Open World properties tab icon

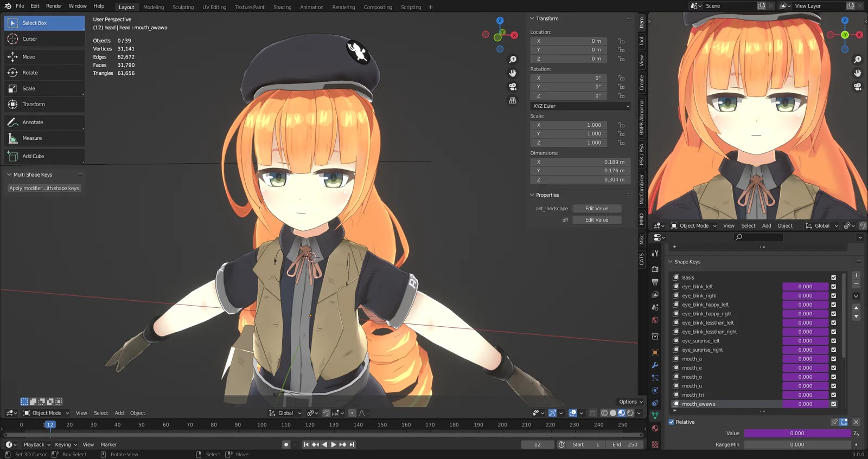[x=655, y=320]
